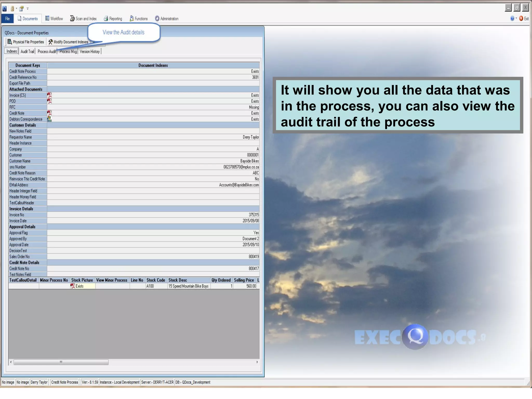This screenshot has height=399, width=532.
Task: Click the horizontal scrollbar right arrow
Action: pos(257,362)
